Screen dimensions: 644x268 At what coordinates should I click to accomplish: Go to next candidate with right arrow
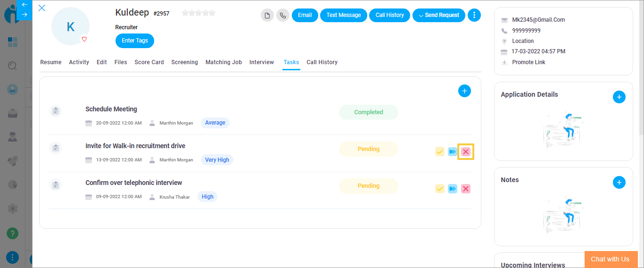[25, 15]
